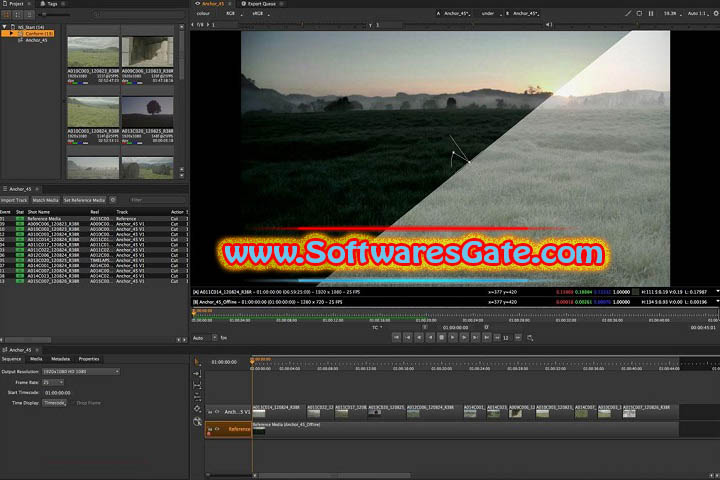The height and width of the screenshot is (480, 720).
Task: Toggle lock icon on Reference track
Action: [210, 429]
